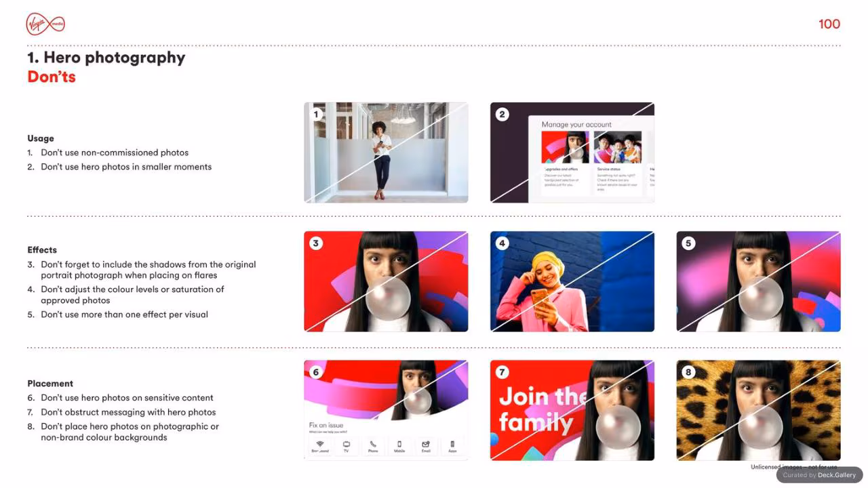Viewport: 868px width, 488px height.
Task: Click the Effects section heading
Action: [x=42, y=250]
